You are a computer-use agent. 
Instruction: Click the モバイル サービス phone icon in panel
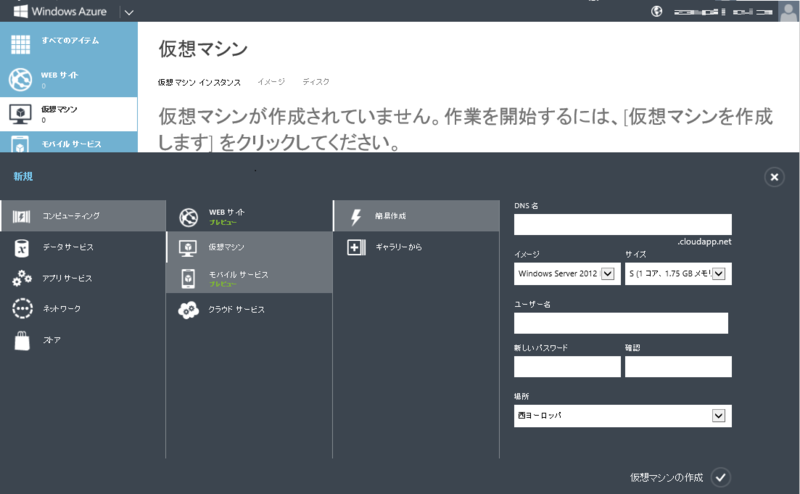[x=188, y=279]
